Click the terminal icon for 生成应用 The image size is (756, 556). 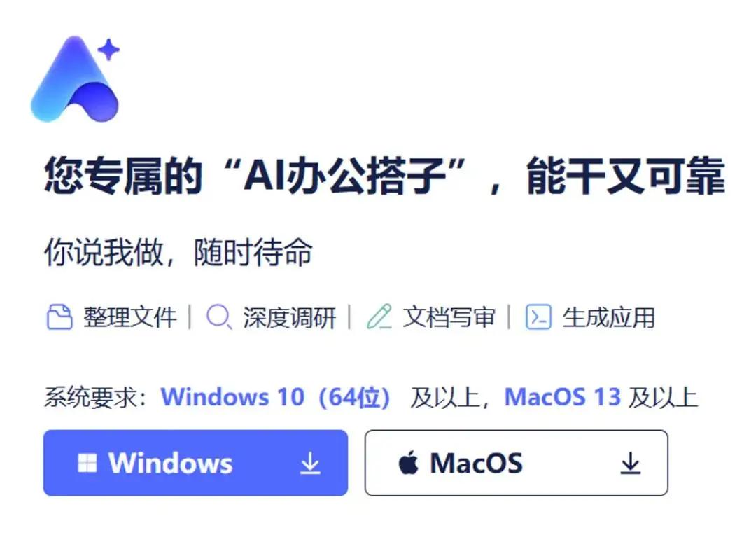(x=538, y=317)
